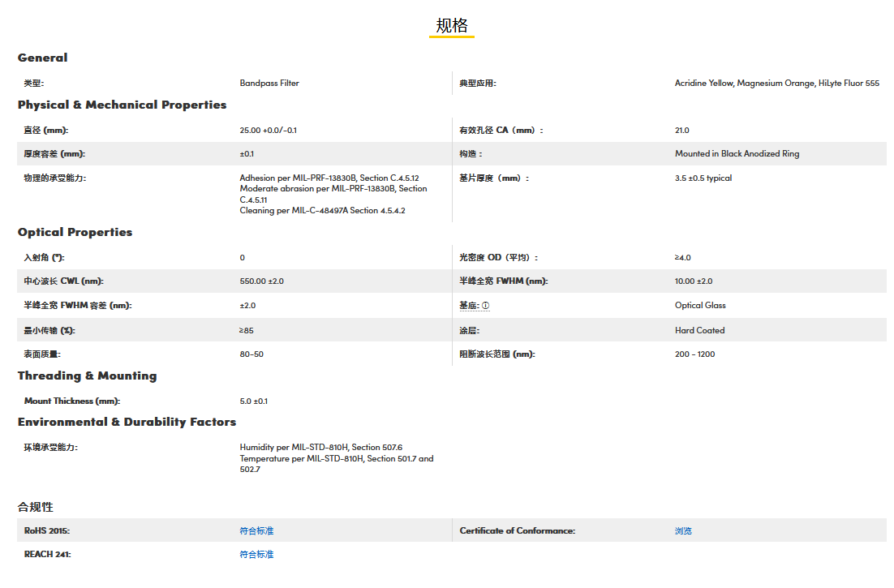The width and height of the screenshot is (894, 588).
Task: Select the Bandpass Filter type value
Action: tap(269, 83)
